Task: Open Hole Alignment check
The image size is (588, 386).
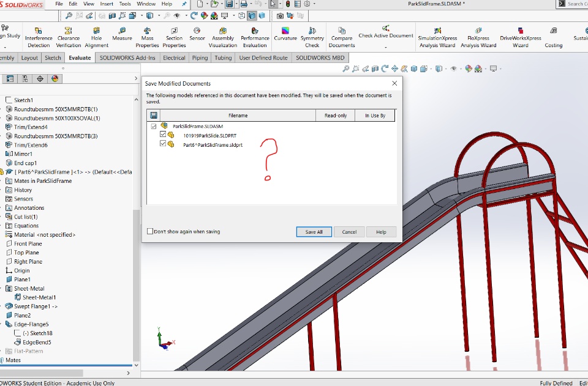Action: [96, 37]
